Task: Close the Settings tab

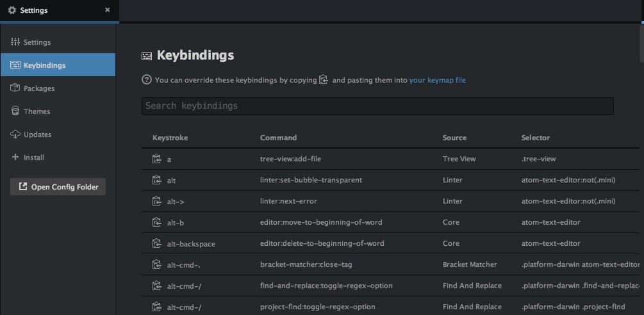Action: point(107,10)
